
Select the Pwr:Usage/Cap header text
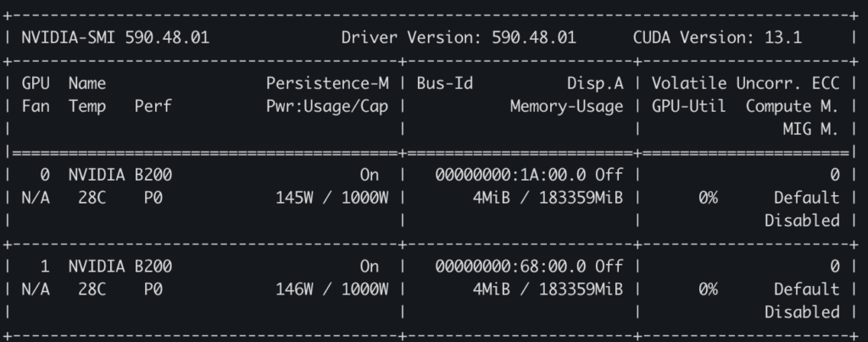coord(327,107)
